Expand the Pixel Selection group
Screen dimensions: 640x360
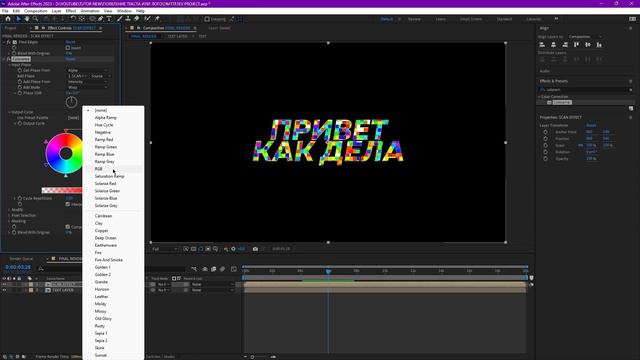(9, 216)
